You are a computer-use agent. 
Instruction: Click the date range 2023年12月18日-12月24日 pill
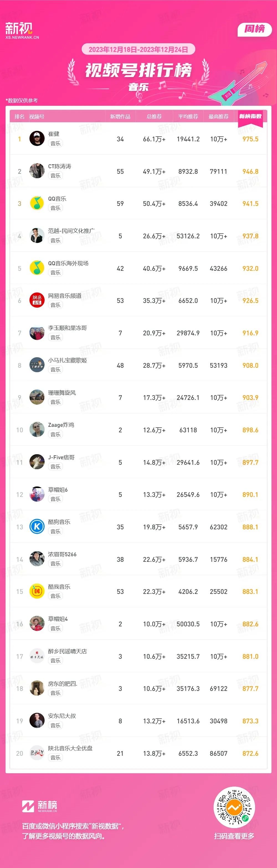click(138, 50)
